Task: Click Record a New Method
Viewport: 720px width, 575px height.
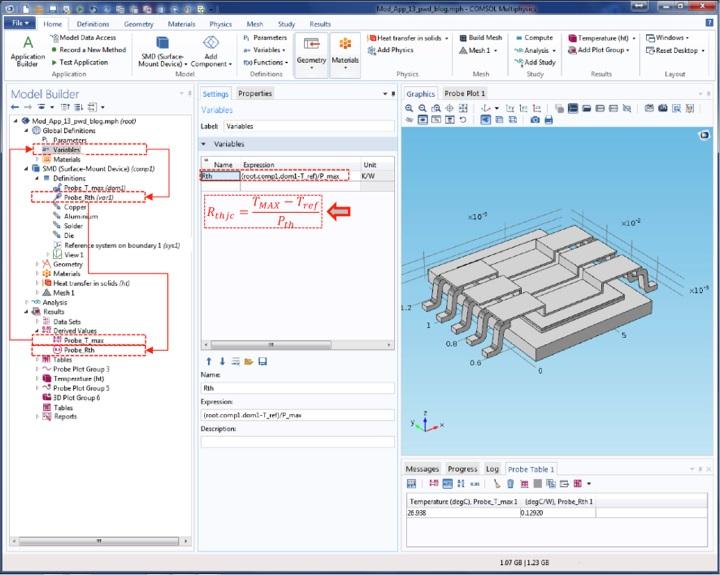Action: [89, 50]
